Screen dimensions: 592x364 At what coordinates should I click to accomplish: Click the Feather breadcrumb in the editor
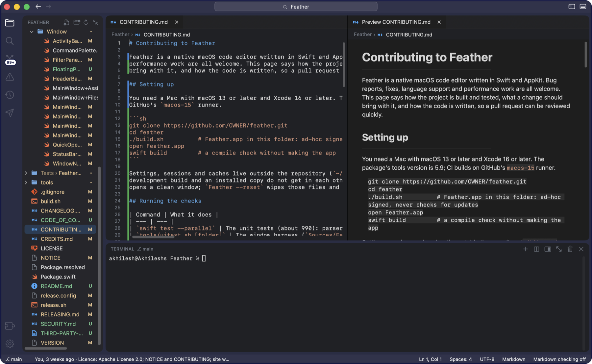click(120, 35)
